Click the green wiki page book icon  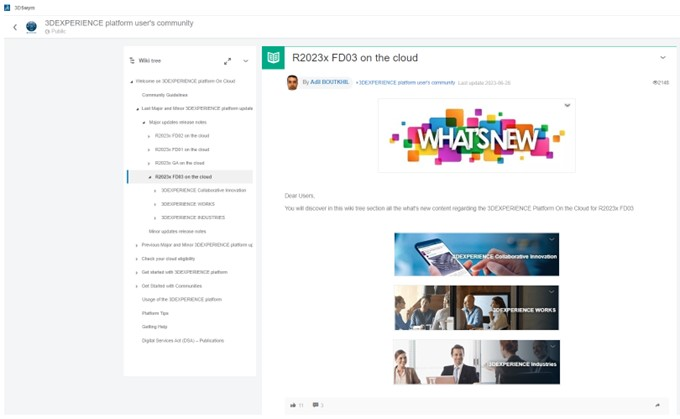tap(273, 58)
